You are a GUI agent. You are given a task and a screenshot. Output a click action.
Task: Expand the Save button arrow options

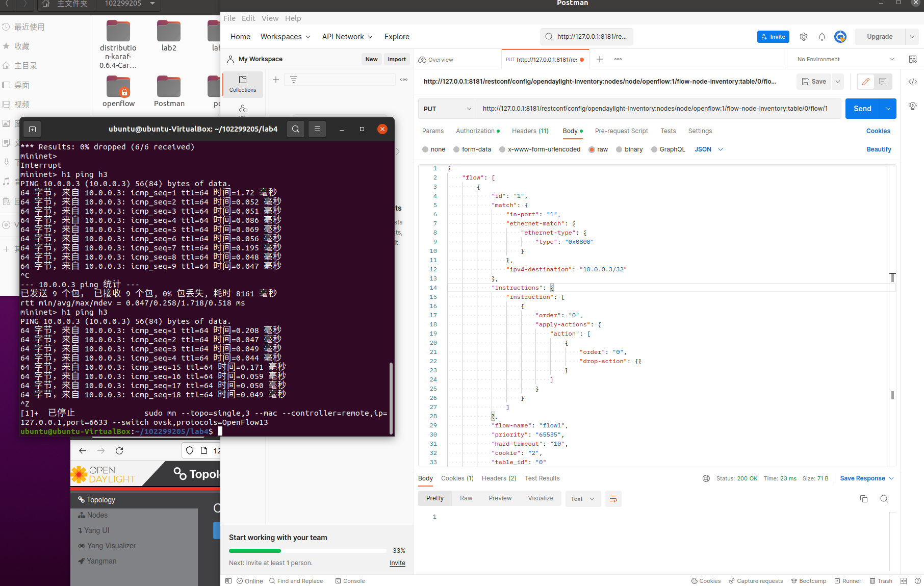coord(837,82)
